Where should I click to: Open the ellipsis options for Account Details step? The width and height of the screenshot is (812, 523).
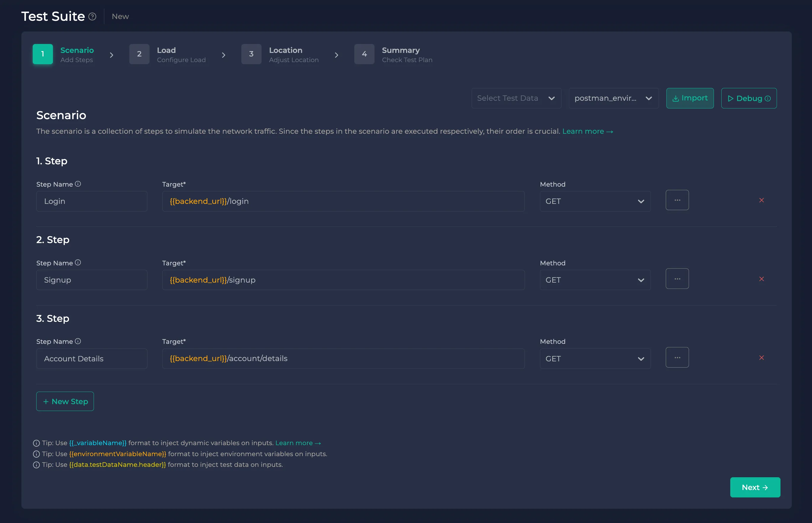click(x=677, y=357)
